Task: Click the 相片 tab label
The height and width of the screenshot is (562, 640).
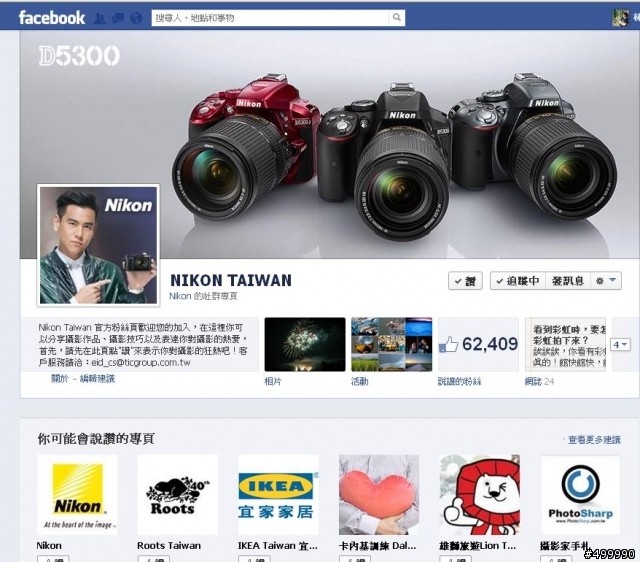Action: point(273,382)
